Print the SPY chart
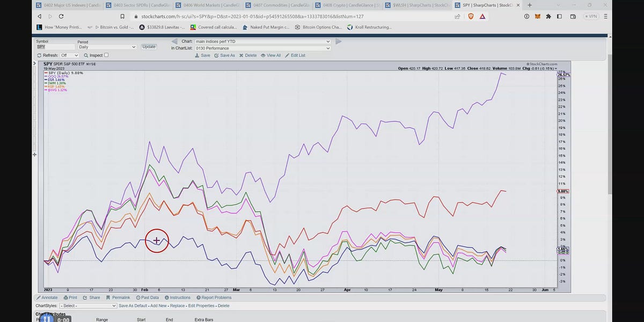 70,297
